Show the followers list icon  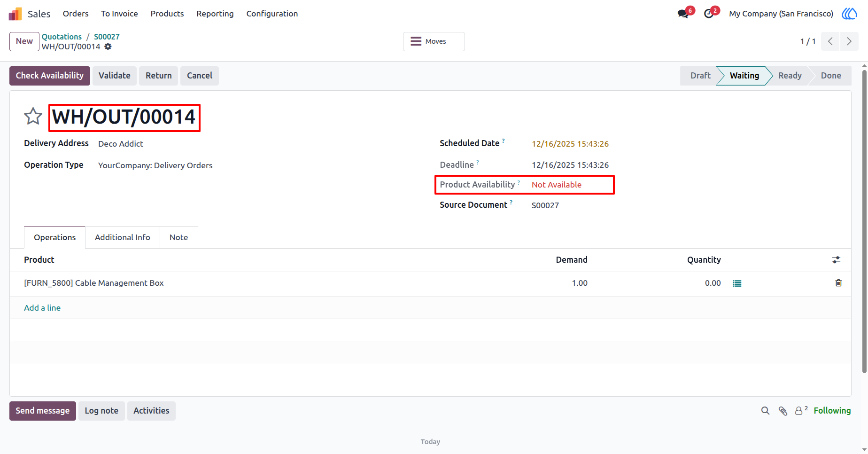(801, 410)
